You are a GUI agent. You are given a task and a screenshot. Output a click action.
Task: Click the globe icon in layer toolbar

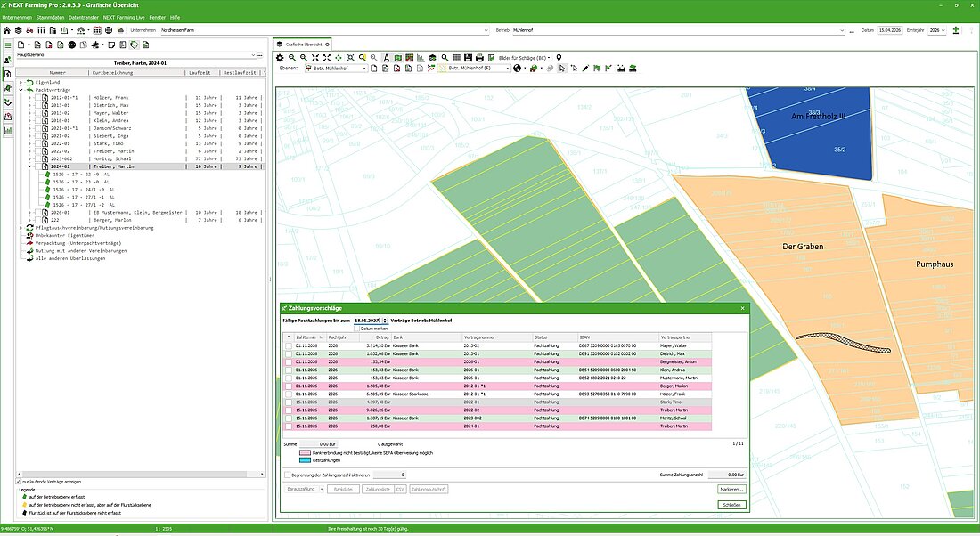[517, 69]
